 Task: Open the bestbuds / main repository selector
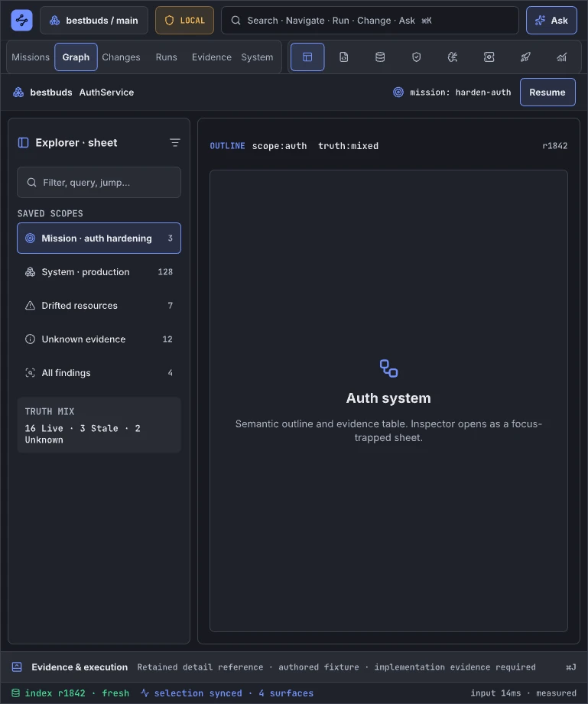click(x=94, y=20)
